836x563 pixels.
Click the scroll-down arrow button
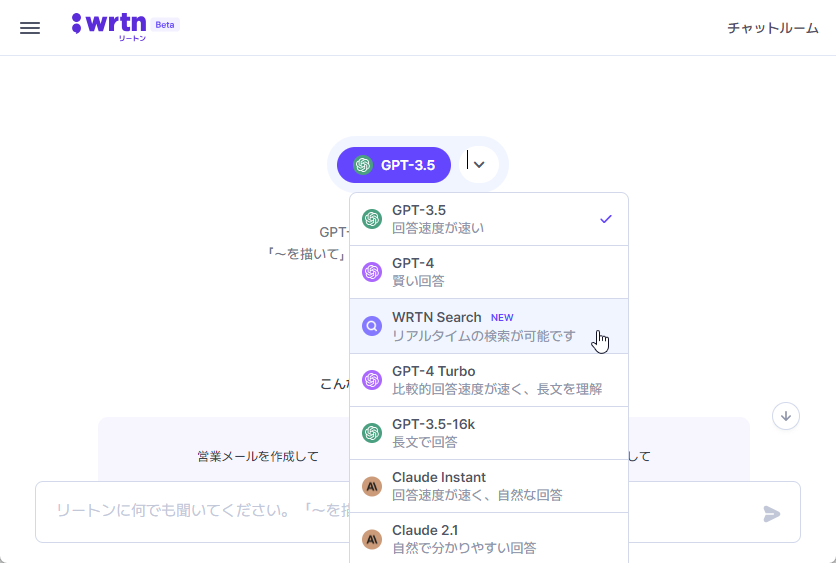(x=785, y=416)
